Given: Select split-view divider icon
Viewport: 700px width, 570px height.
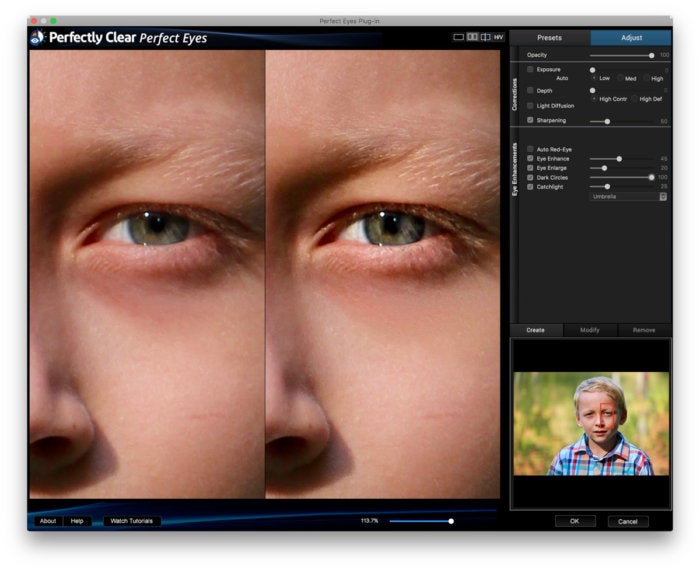Looking at the screenshot, I should click(485, 37).
